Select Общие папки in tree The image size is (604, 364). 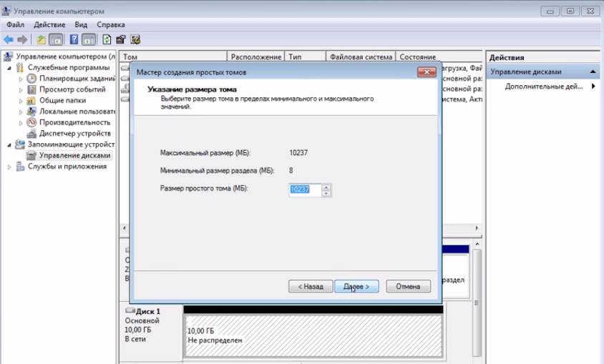pyautogui.click(x=62, y=100)
